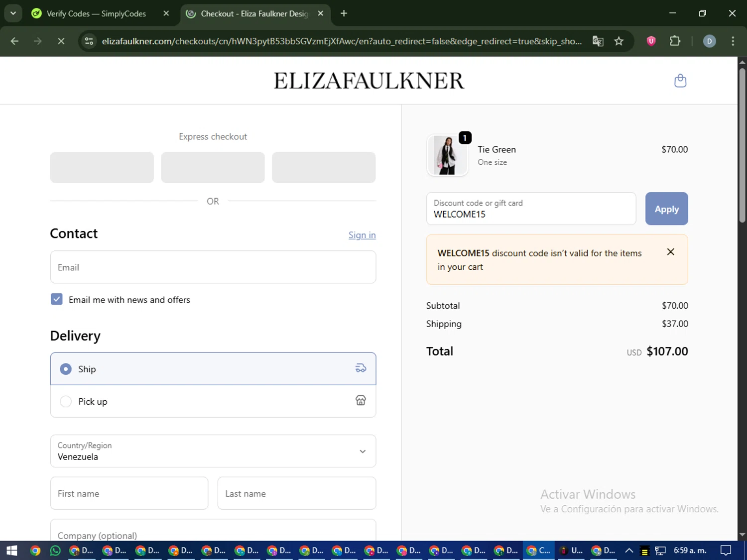747x560 pixels.
Task: Open the Windows notification center
Action: tap(726, 551)
